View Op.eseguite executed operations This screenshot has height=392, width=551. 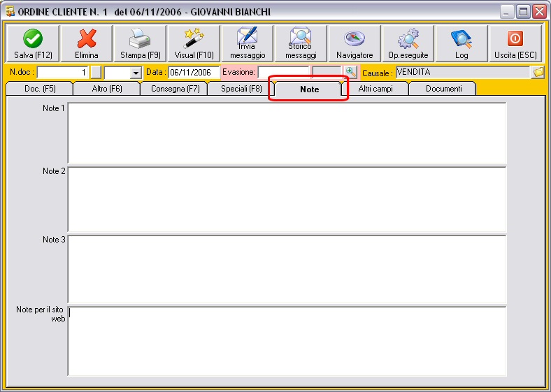click(x=408, y=43)
